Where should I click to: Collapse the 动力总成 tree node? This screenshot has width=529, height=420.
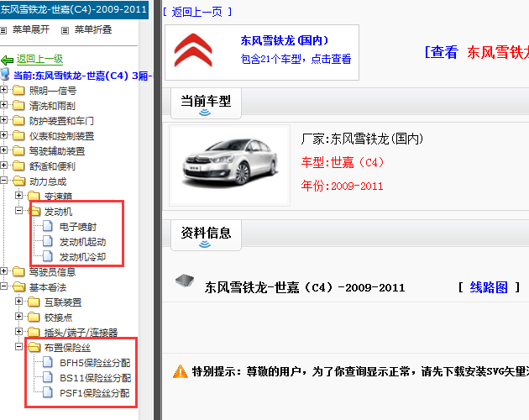3,181
